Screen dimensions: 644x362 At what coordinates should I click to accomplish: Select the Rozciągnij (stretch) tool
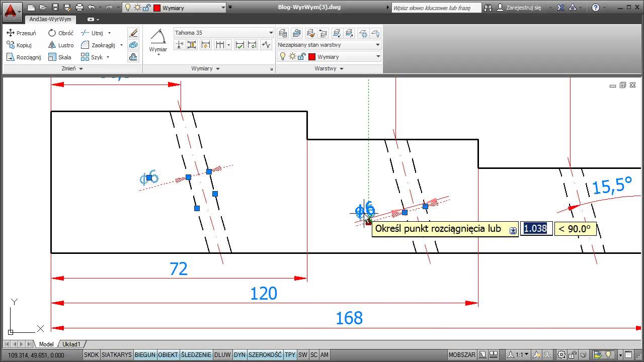(x=24, y=57)
